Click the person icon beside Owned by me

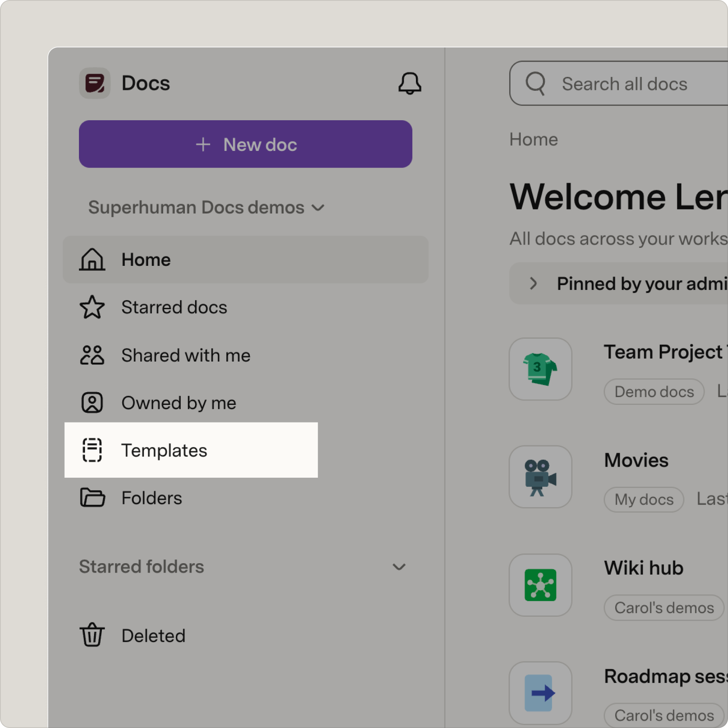92,403
